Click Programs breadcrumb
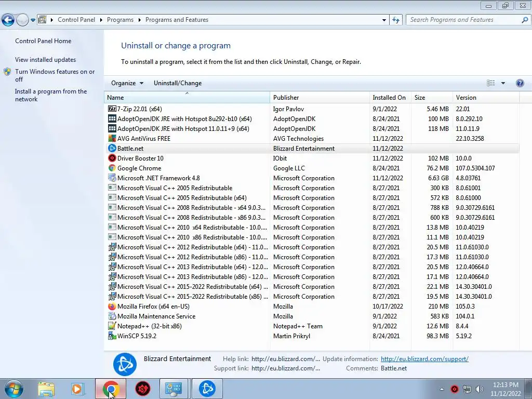532x399 pixels. [x=120, y=20]
